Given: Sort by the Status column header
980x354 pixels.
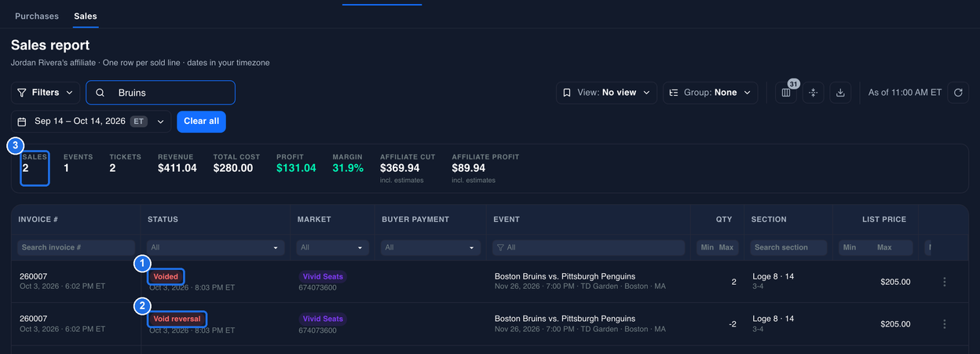Looking at the screenshot, I should (163, 219).
